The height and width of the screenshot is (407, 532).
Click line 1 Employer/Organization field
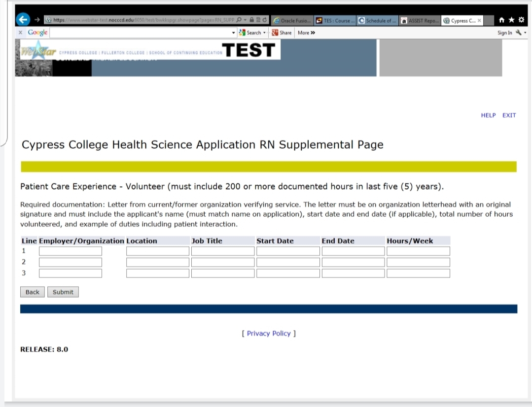point(70,251)
